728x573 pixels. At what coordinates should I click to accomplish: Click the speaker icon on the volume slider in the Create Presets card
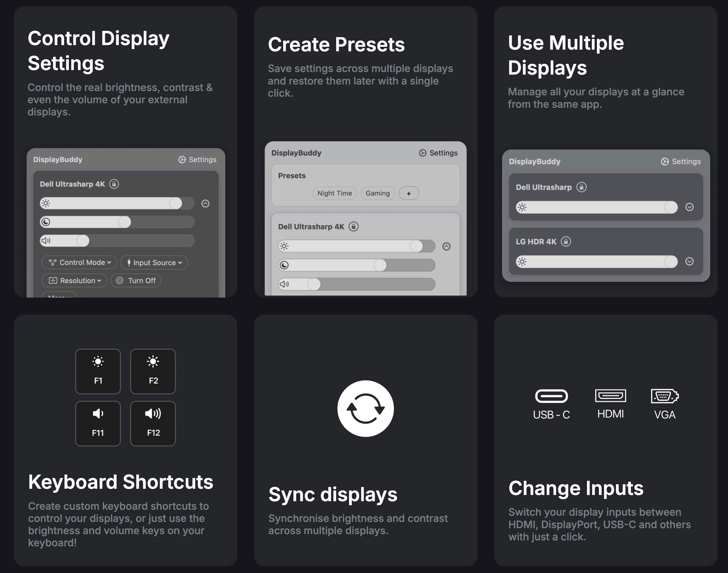pyautogui.click(x=284, y=285)
